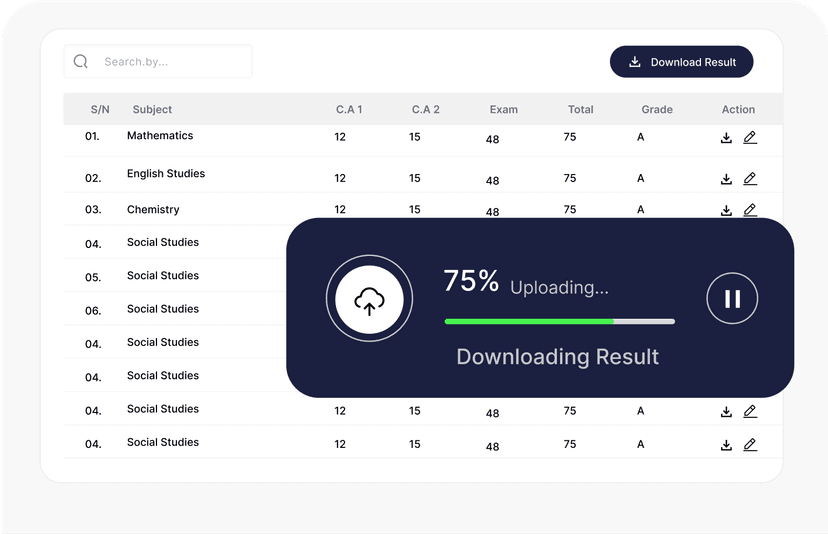
Task: Click the edit pencil for Mathematics
Action: pyautogui.click(x=750, y=138)
